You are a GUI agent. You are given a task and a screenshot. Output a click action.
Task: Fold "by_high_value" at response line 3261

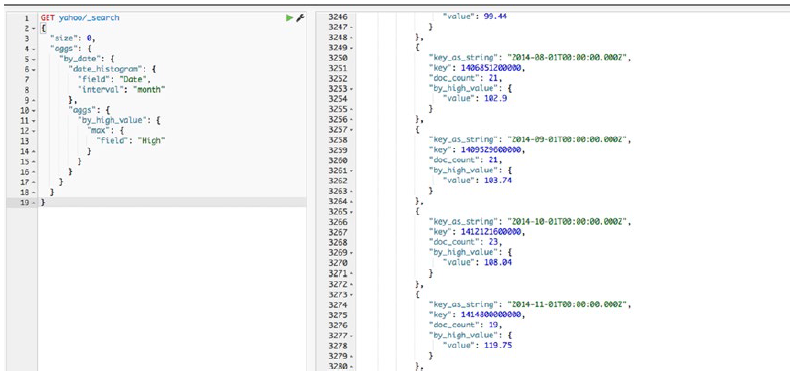pyautogui.click(x=352, y=171)
